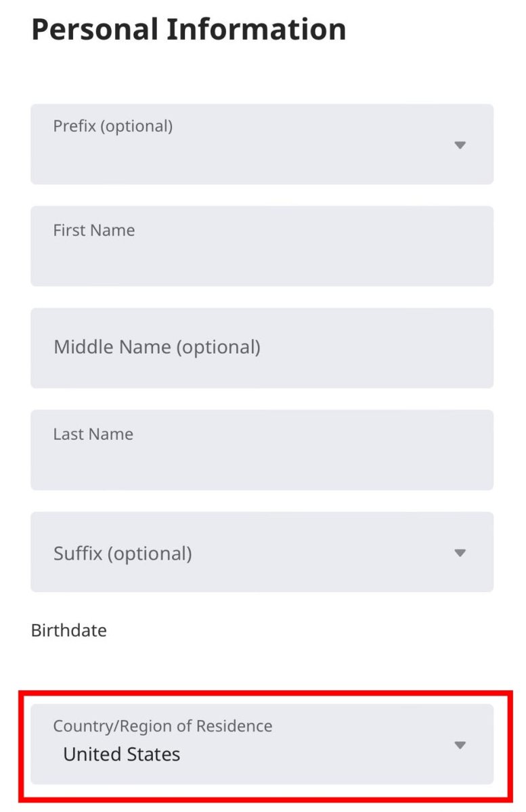Click the Suffix (optional) placeholder text
Viewport: 526px width, 812px height.
[123, 554]
